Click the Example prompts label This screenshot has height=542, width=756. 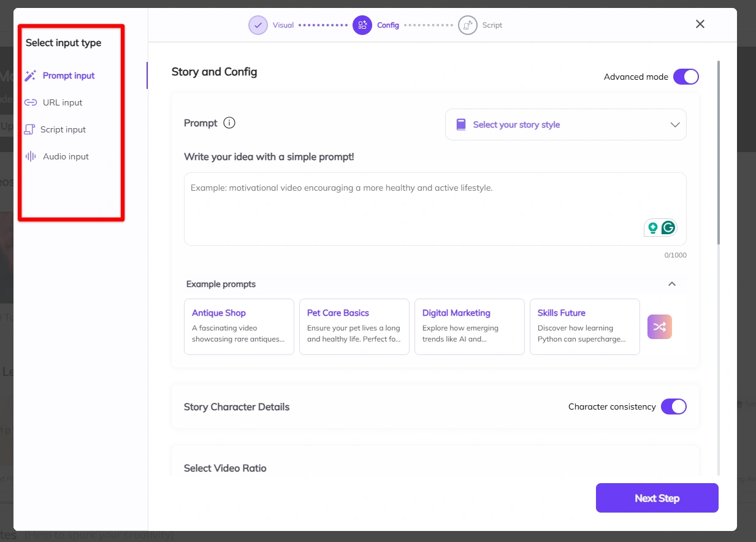click(x=221, y=284)
